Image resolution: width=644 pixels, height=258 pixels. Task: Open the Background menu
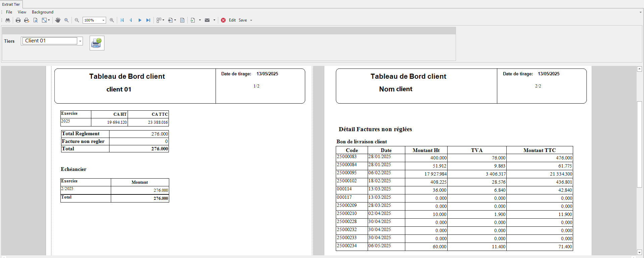tap(42, 12)
